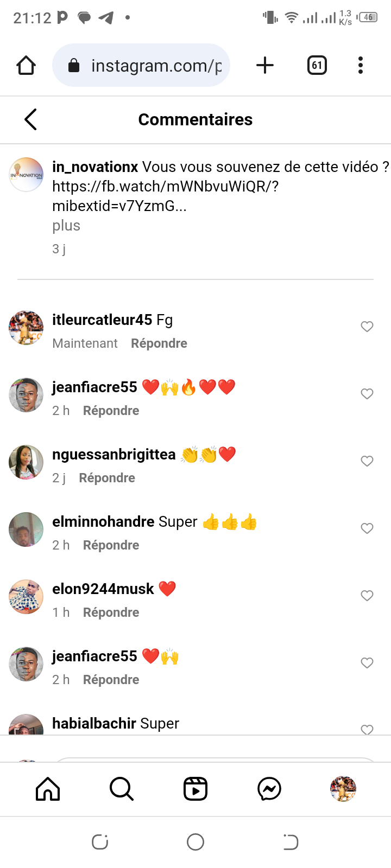Open own profile tab in bottom bar
This screenshot has width=391, height=868.
point(343,789)
